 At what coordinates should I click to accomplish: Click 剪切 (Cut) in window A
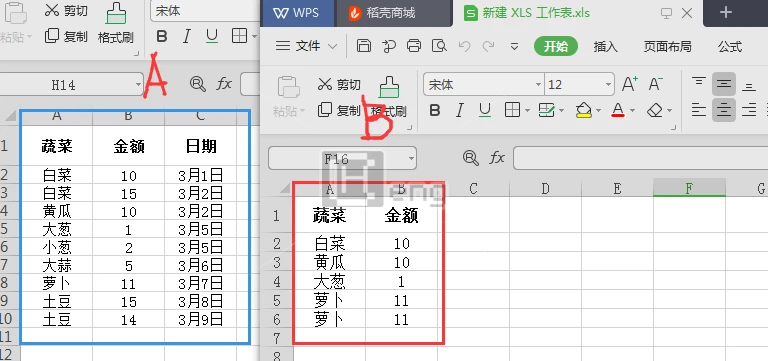pos(66,10)
